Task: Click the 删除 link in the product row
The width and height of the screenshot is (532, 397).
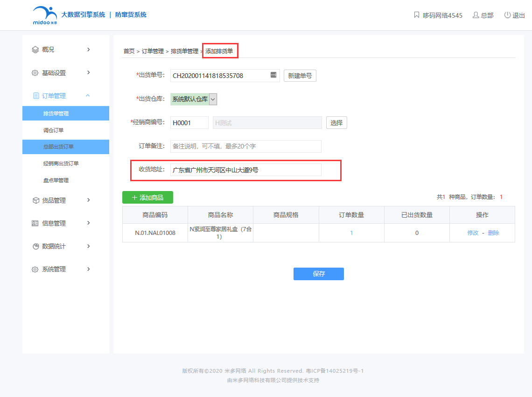Action: click(493, 233)
